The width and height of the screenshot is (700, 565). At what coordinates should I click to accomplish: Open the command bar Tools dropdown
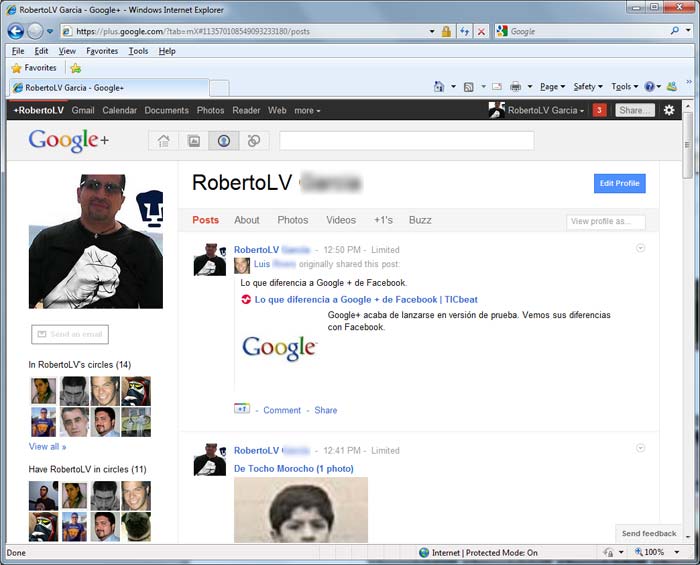coord(625,87)
